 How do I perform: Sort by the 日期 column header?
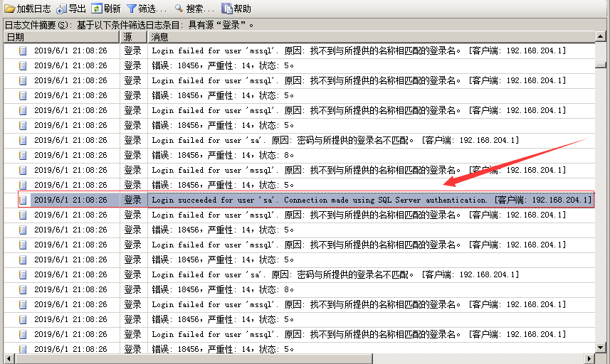61,37
